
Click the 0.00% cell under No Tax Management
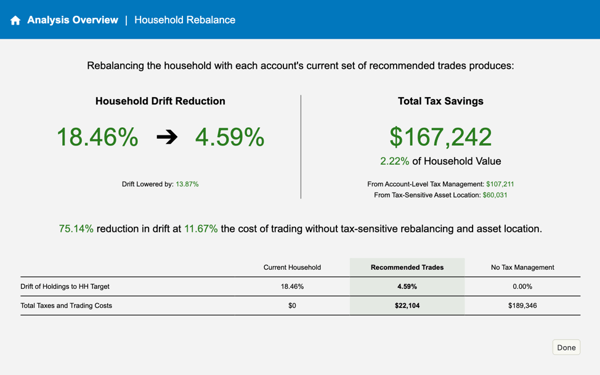tap(522, 287)
